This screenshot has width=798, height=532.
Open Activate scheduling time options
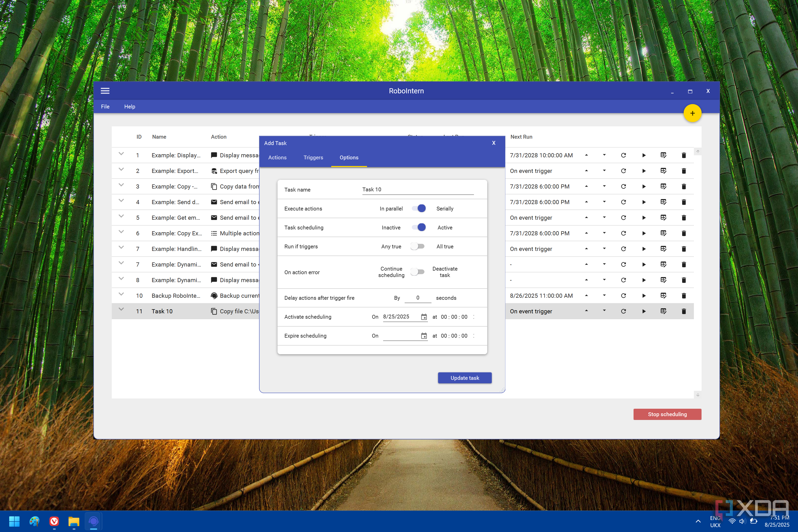coord(474,317)
